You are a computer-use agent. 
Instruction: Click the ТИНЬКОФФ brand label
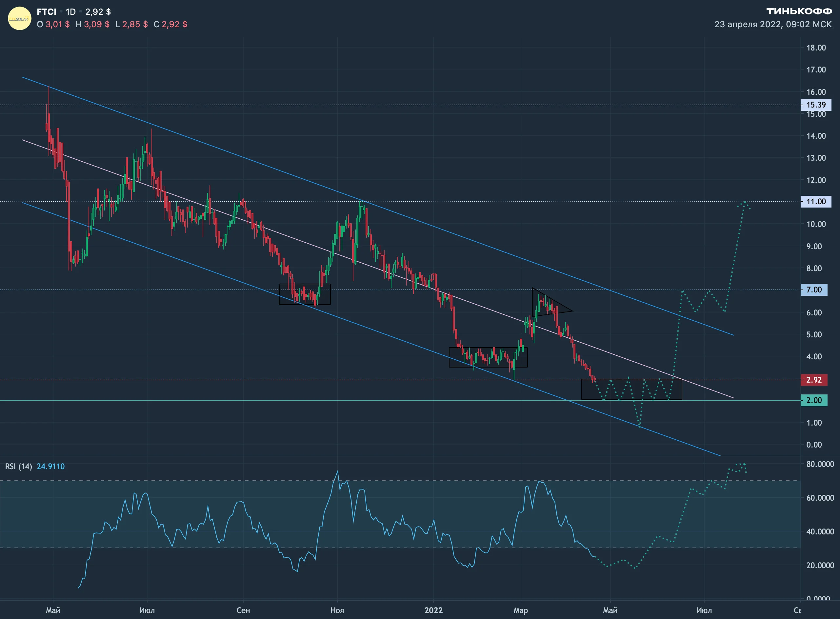(799, 11)
